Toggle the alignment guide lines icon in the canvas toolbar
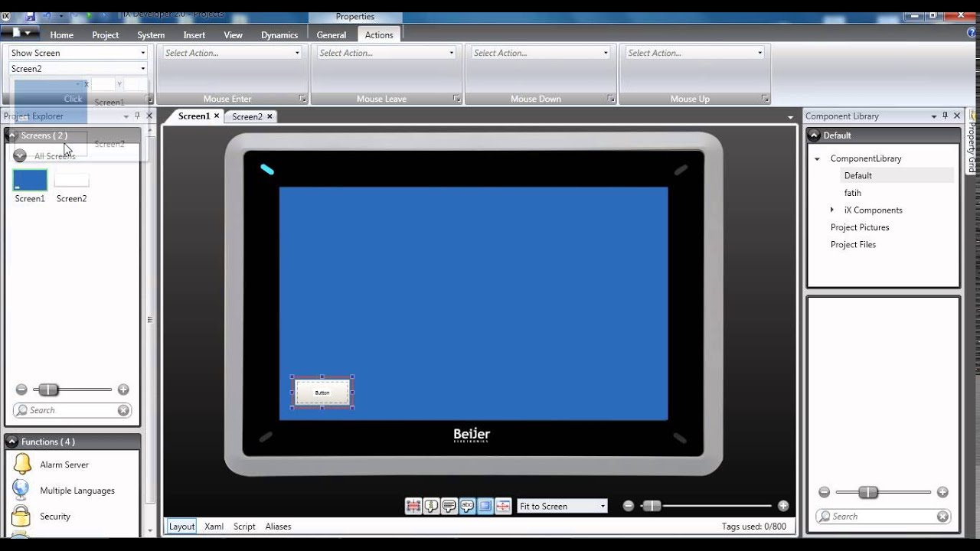The width and height of the screenshot is (980, 551). 503,506
